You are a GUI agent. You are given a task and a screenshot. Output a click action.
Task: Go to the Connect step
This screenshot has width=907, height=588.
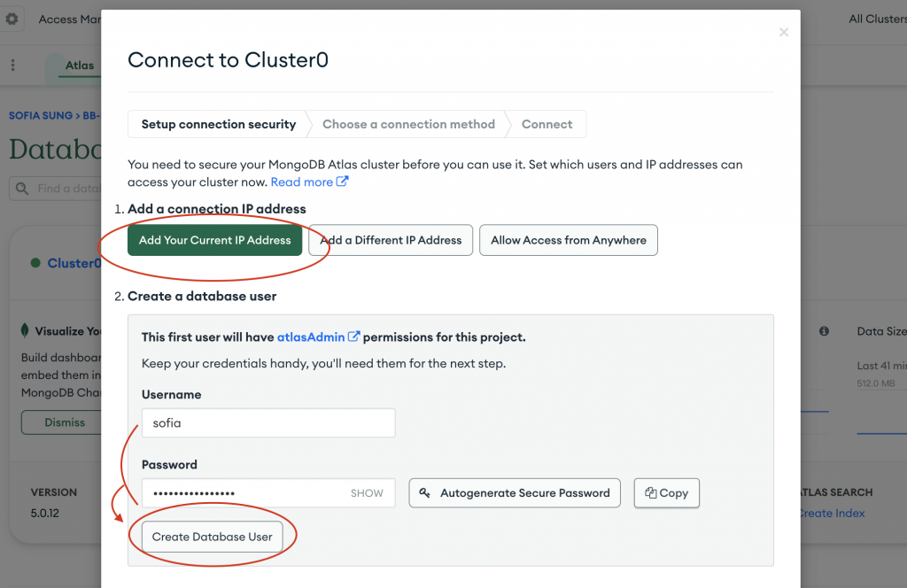547,125
